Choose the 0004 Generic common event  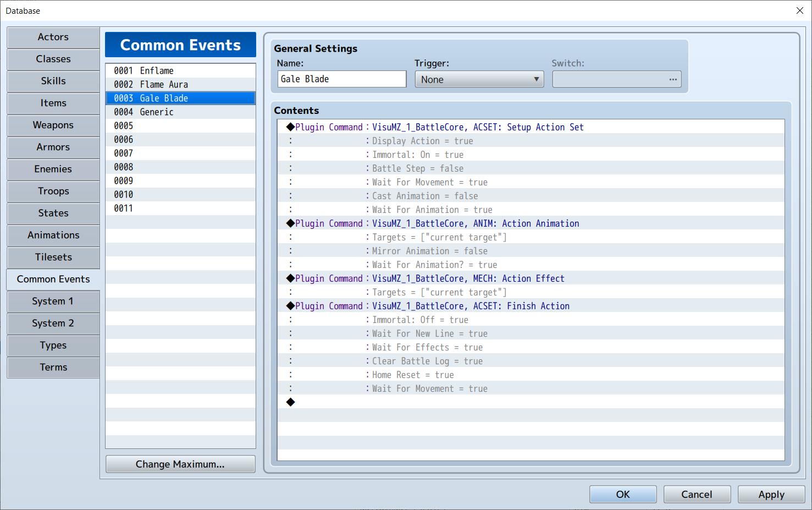[180, 112]
